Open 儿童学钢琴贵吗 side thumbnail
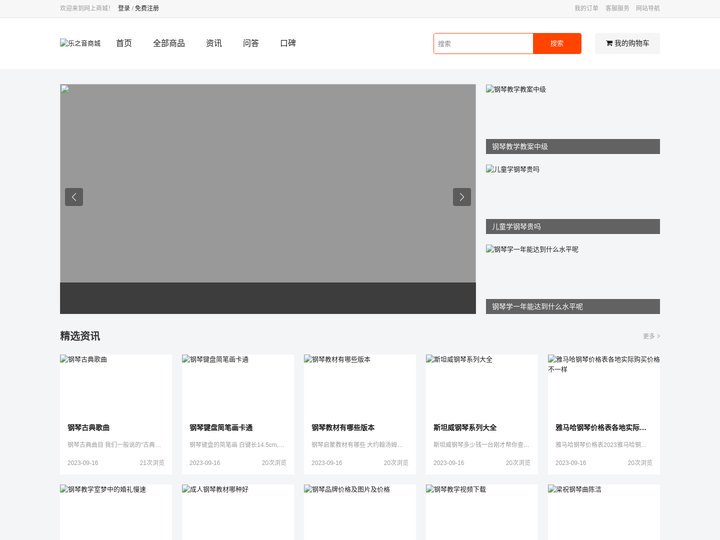Screen dimensions: 720x540 [x=573, y=191]
